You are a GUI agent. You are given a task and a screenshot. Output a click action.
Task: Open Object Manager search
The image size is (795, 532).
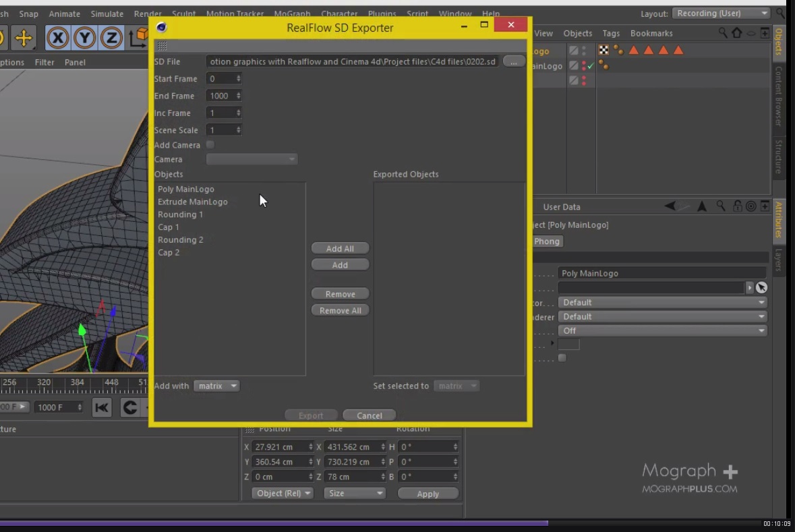722,34
